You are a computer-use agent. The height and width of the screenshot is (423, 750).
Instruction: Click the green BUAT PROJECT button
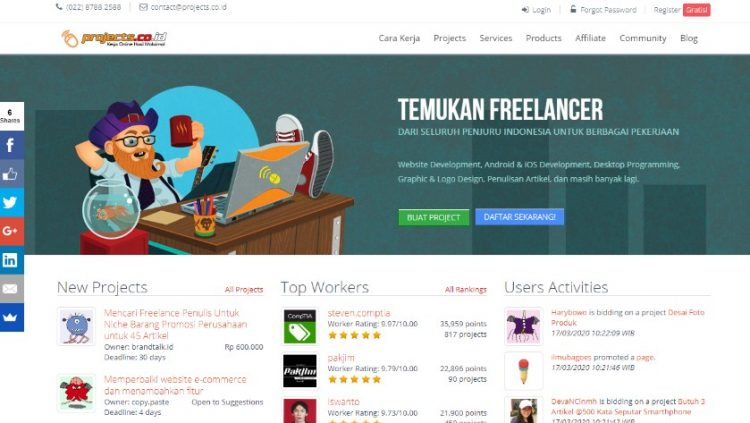point(433,217)
